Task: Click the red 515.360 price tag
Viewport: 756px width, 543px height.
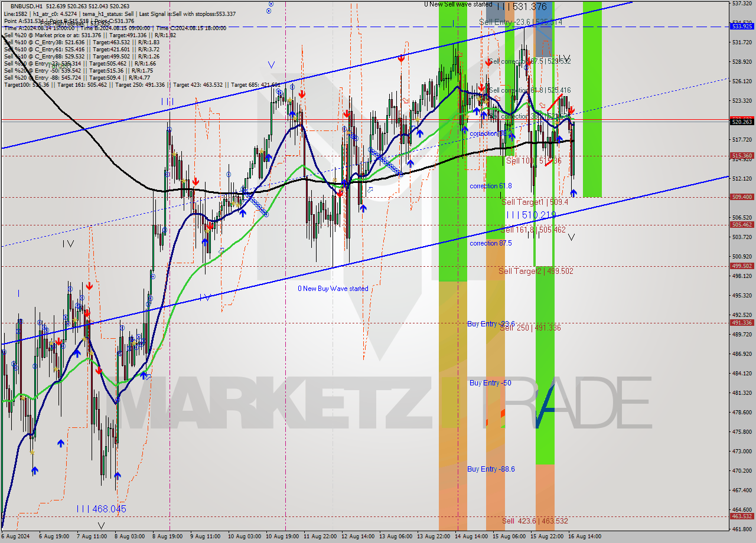Action: pos(742,156)
